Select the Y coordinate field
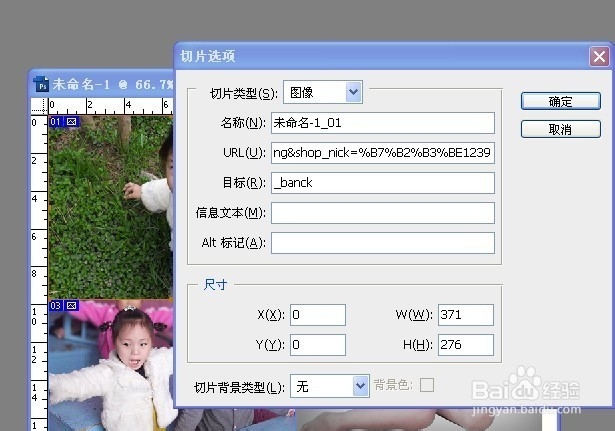Image resolution: width=615 pixels, height=431 pixels. [318, 345]
